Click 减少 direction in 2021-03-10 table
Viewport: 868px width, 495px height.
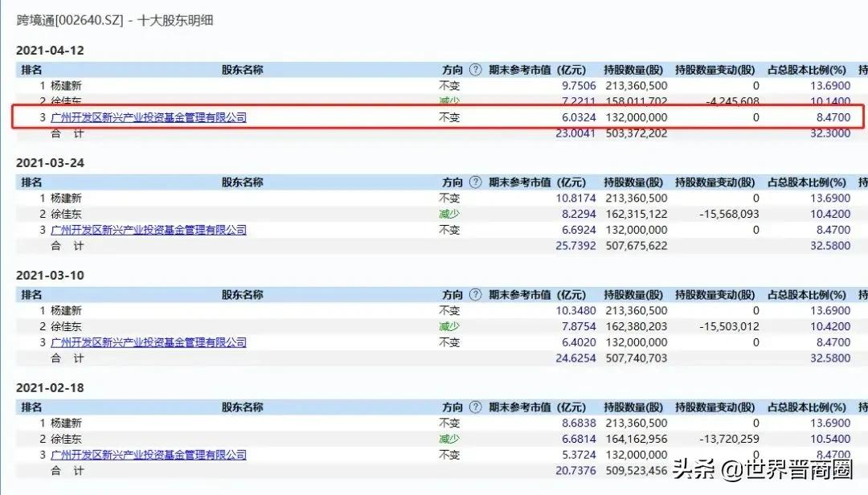(449, 327)
